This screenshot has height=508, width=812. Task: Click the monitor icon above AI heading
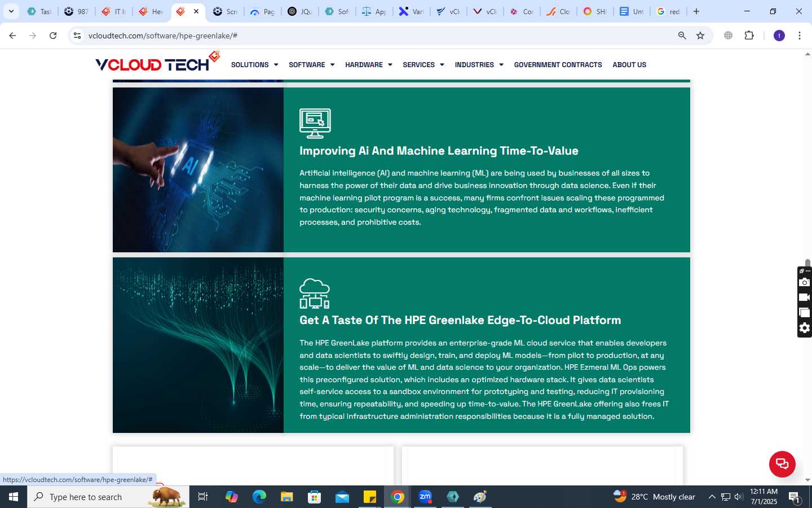[315, 123]
